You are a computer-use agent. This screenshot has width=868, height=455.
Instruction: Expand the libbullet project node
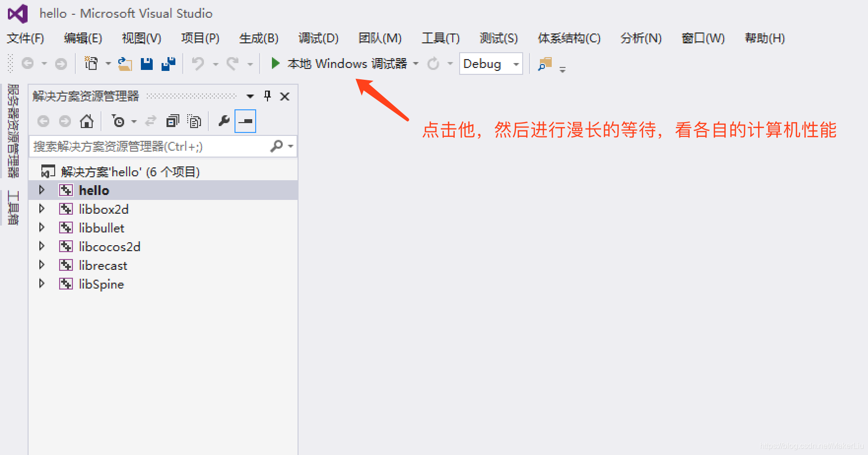coord(42,227)
